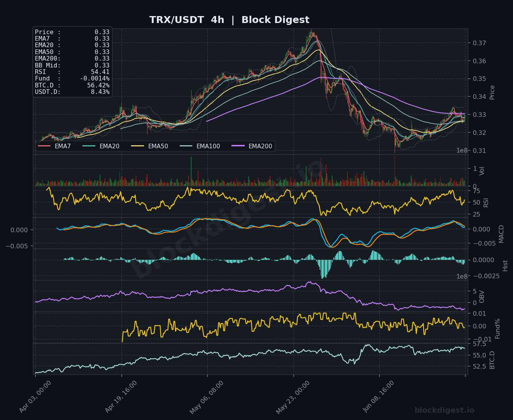Click the Fund% panel axis label
This screenshot has height=420, width=513.
tap(498, 328)
